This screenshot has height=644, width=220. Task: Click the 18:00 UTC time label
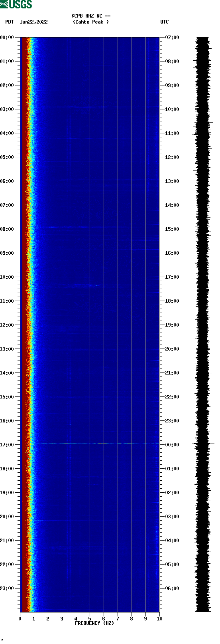click(172, 301)
